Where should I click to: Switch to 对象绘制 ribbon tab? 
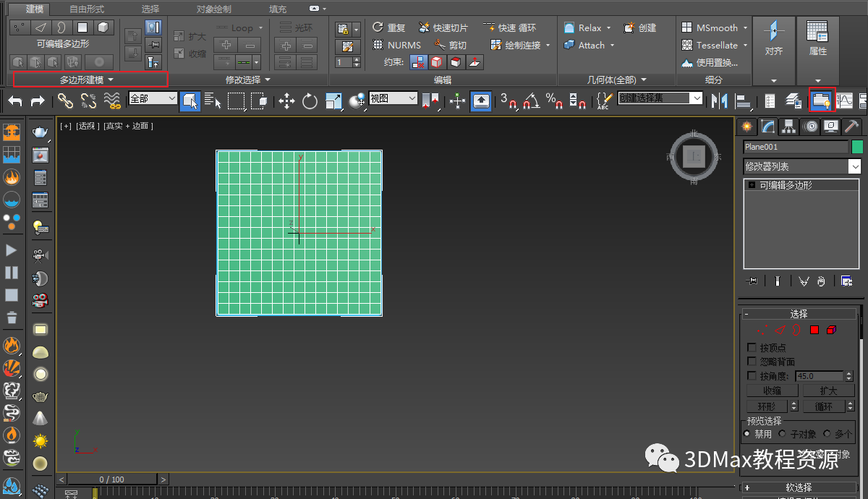(214, 9)
